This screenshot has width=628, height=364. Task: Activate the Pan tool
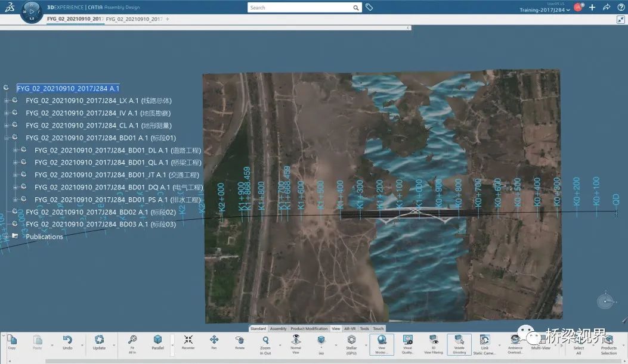coord(214,340)
